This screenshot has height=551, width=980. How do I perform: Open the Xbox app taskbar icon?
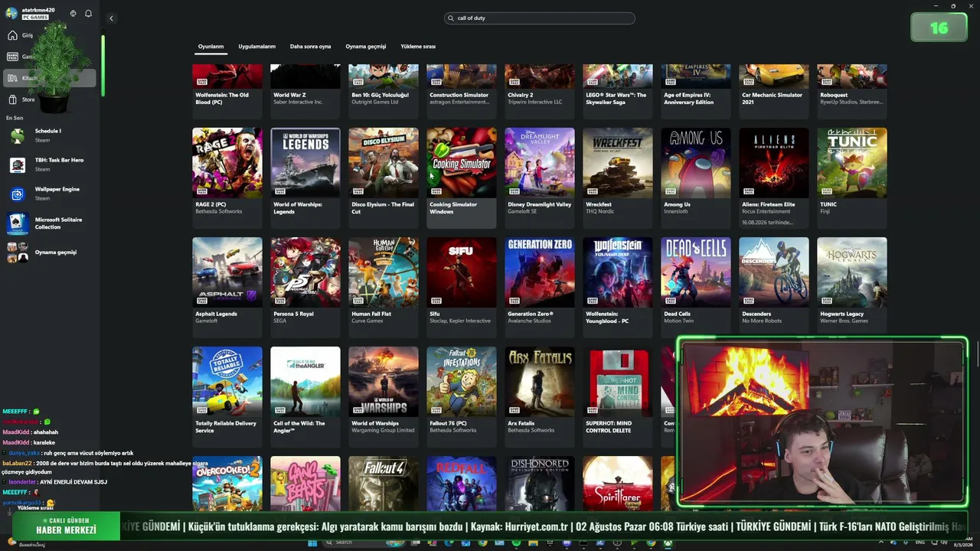[x=668, y=543]
